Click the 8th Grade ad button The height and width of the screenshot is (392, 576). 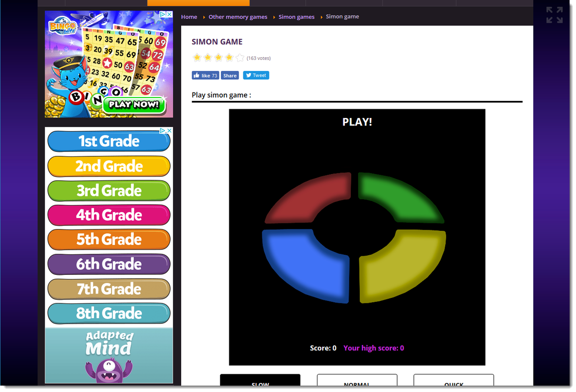click(109, 314)
